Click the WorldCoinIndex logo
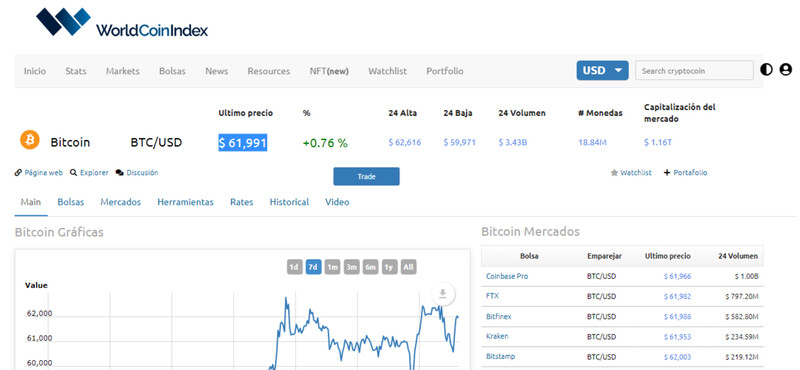This screenshot has height=370, width=800. [122, 23]
